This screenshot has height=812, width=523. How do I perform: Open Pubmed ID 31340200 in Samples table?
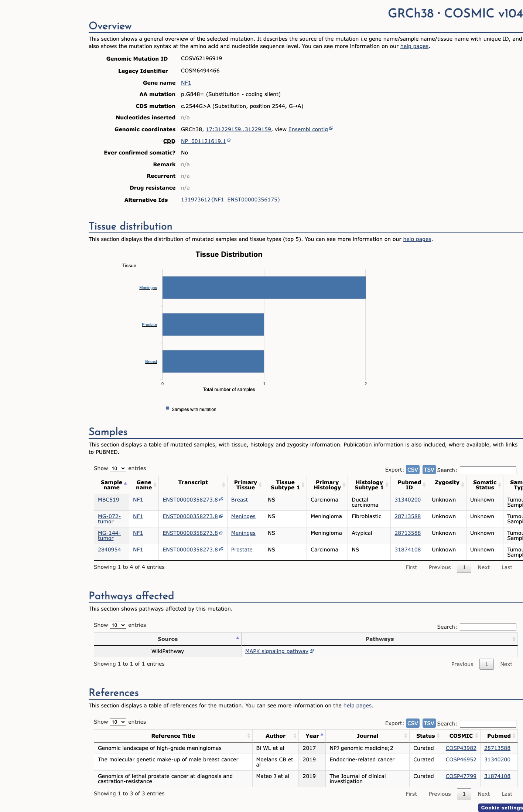click(407, 500)
